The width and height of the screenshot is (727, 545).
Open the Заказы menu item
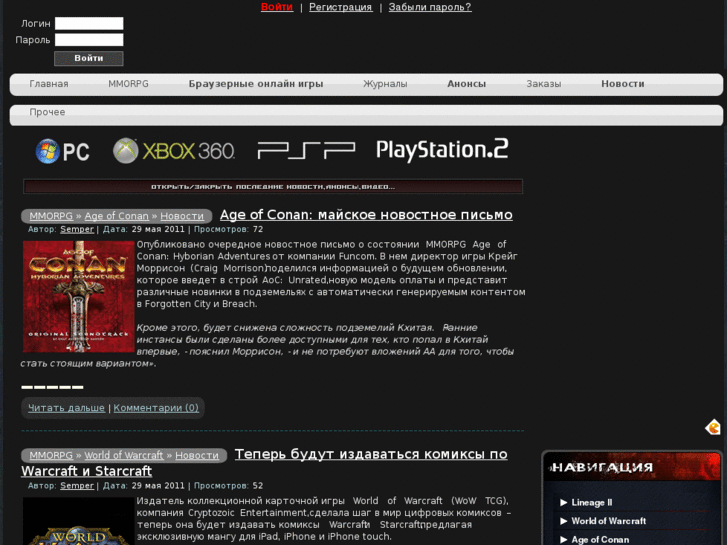543,84
